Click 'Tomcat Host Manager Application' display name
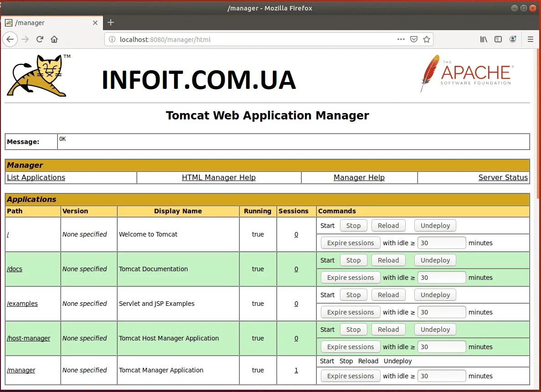Image resolution: width=541 pixels, height=392 pixels. [169, 338]
